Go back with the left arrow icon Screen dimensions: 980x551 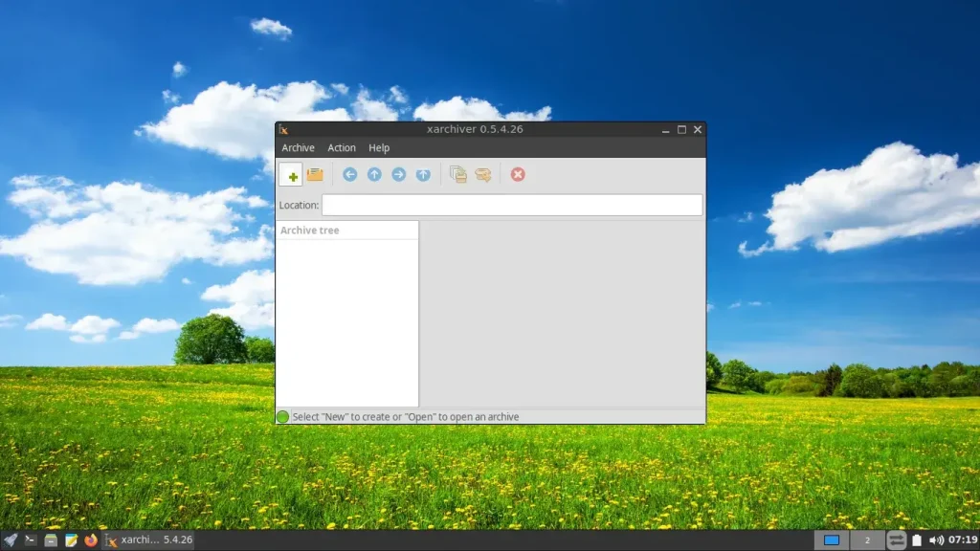pyautogui.click(x=350, y=174)
